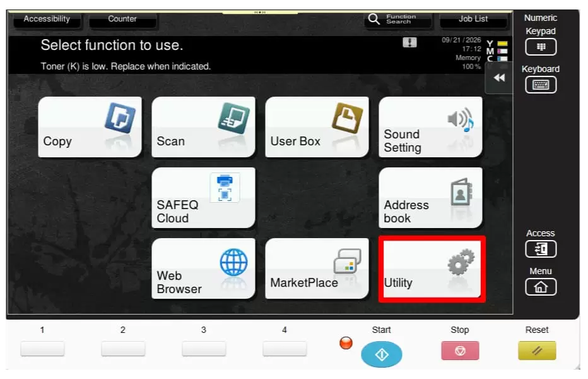Go to the home Menu

click(x=541, y=287)
